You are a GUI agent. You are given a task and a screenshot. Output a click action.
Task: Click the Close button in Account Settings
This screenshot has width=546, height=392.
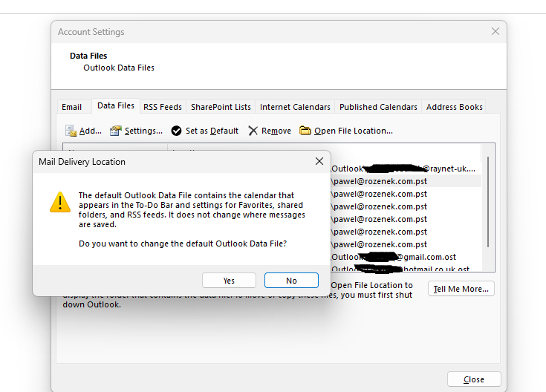474,379
